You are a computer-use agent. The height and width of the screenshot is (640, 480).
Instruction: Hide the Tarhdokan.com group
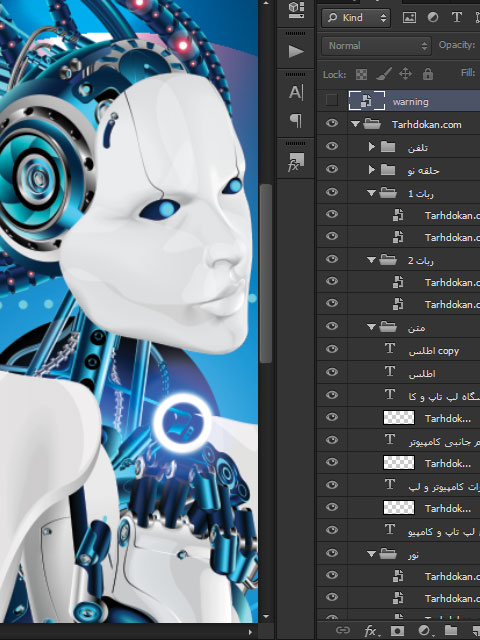(x=332, y=123)
